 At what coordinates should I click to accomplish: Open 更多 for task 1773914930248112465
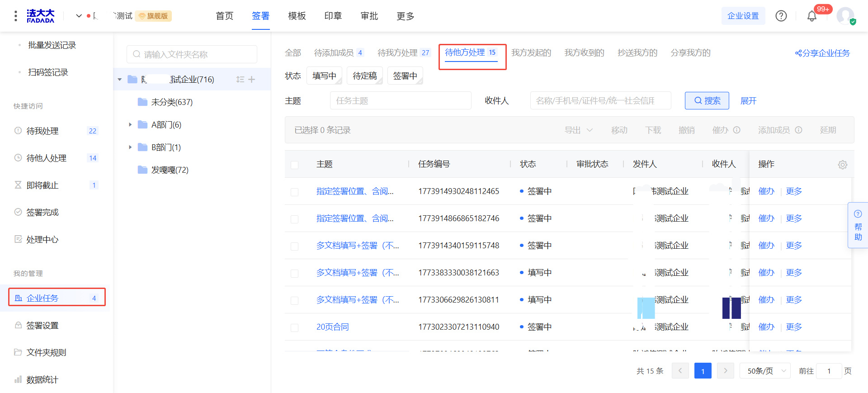(794, 191)
